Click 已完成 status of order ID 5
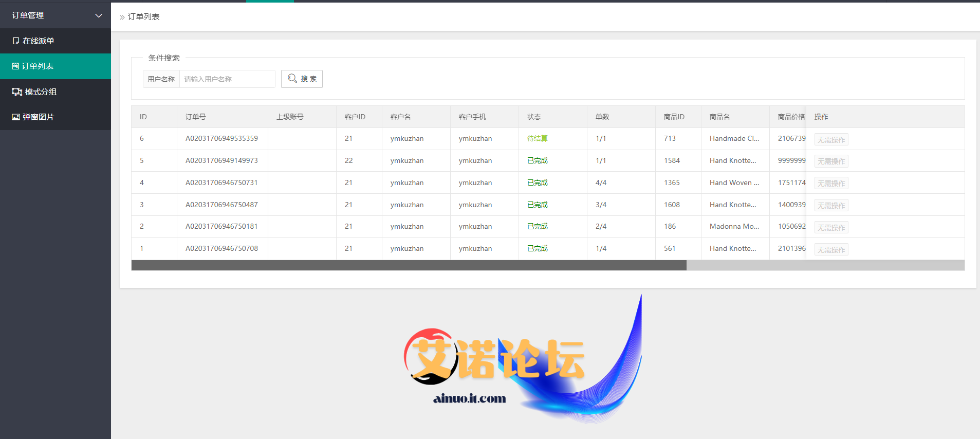980x439 pixels. [x=538, y=161]
